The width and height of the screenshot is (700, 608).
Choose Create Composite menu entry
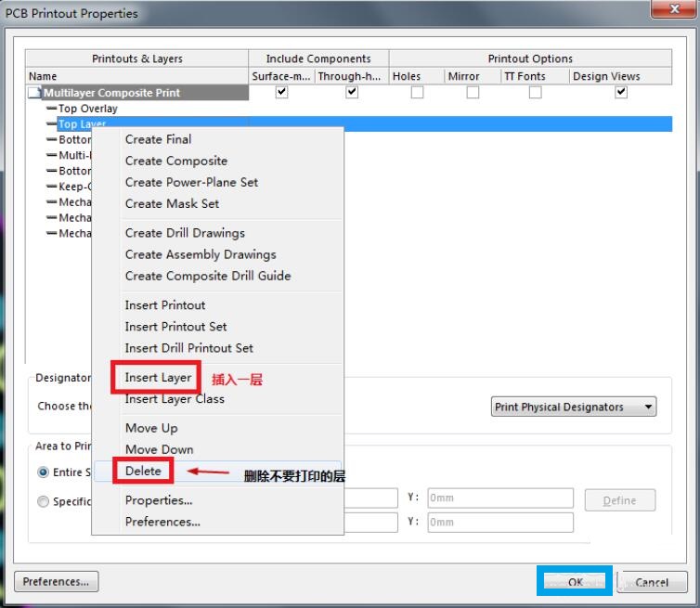(x=176, y=161)
